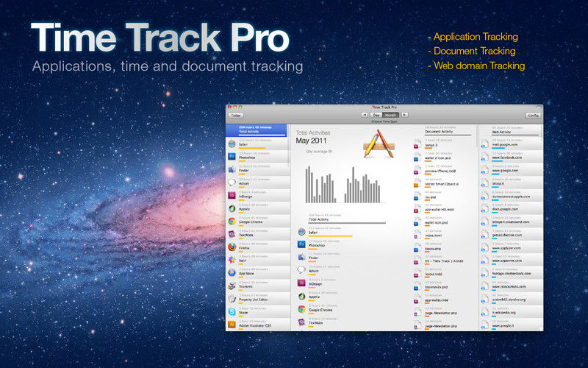Select Photoshop icon in the sidebar list

pyautogui.click(x=232, y=157)
